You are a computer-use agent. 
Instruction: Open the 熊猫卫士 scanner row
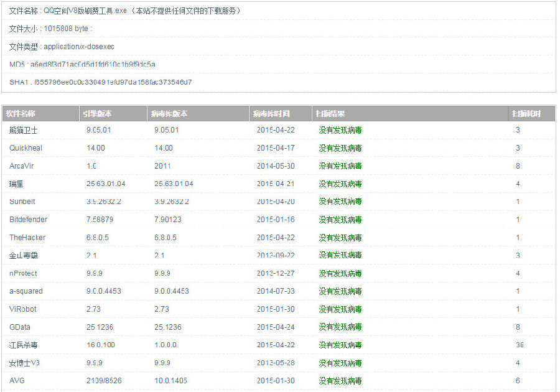click(x=24, y=130)
